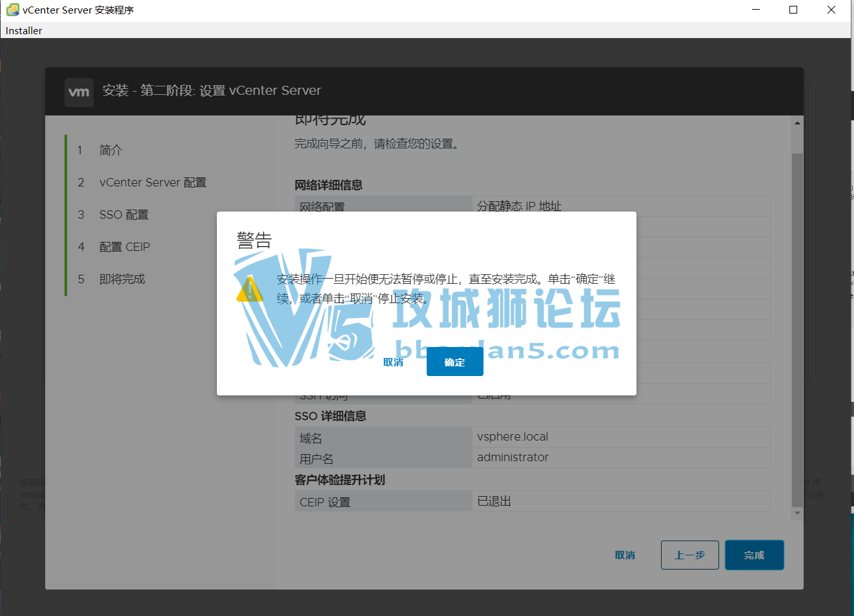Click 取消 inside the warning dialog
Image resolution: width=854 pixels, height=616 pixels.
click(394, 361)
